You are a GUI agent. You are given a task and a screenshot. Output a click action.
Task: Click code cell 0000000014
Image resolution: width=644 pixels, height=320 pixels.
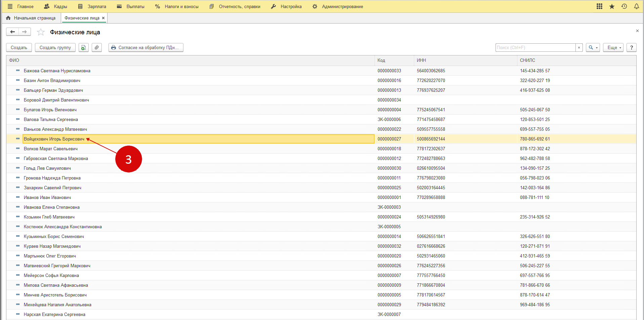(389, 236)
